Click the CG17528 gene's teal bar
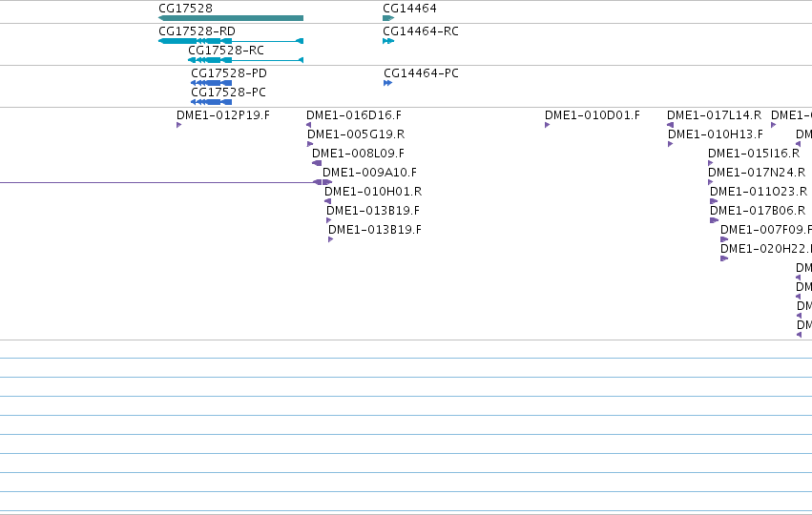The width and height of the screenshot is (812, 515). pos(231,18)
